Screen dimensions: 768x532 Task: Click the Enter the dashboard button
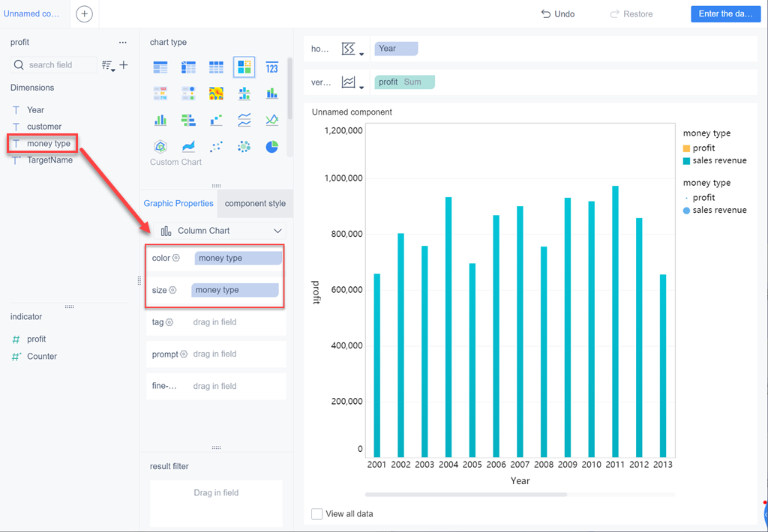pos(725,13)
